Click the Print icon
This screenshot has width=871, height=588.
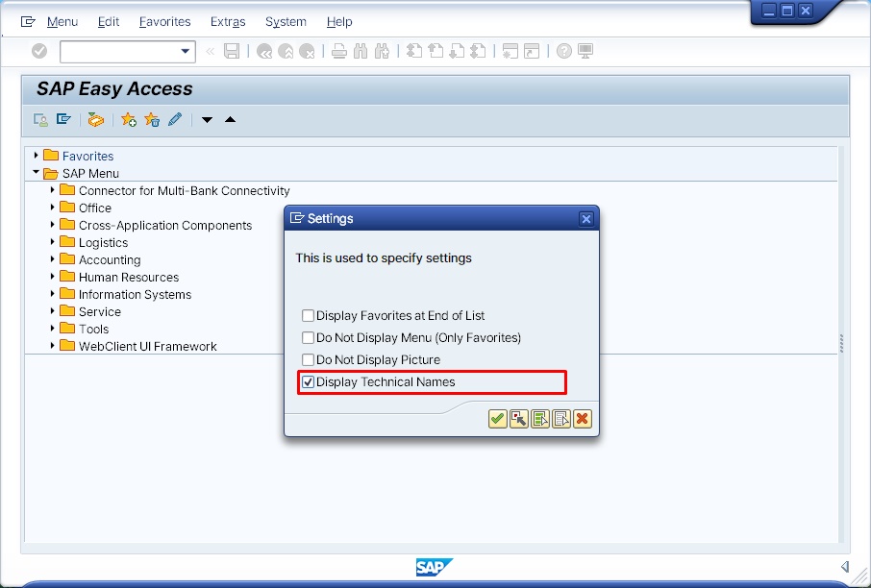click(338, 52)
